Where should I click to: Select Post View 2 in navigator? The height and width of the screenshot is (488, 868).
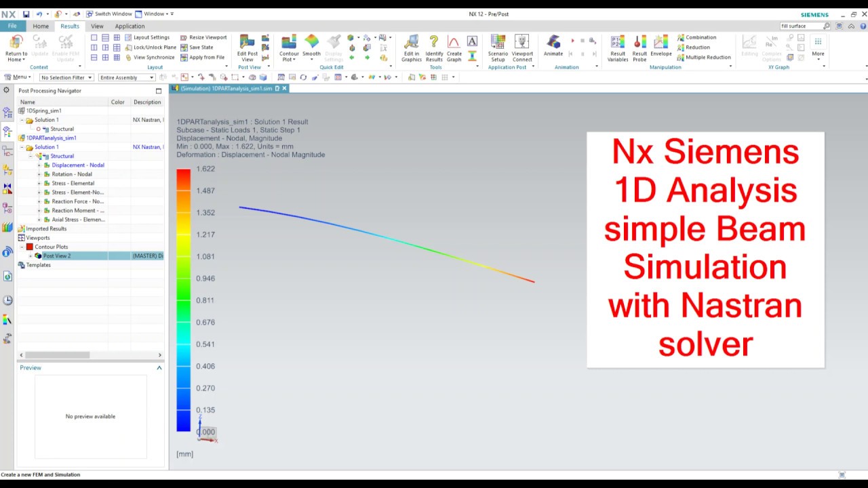click(57, 256)
